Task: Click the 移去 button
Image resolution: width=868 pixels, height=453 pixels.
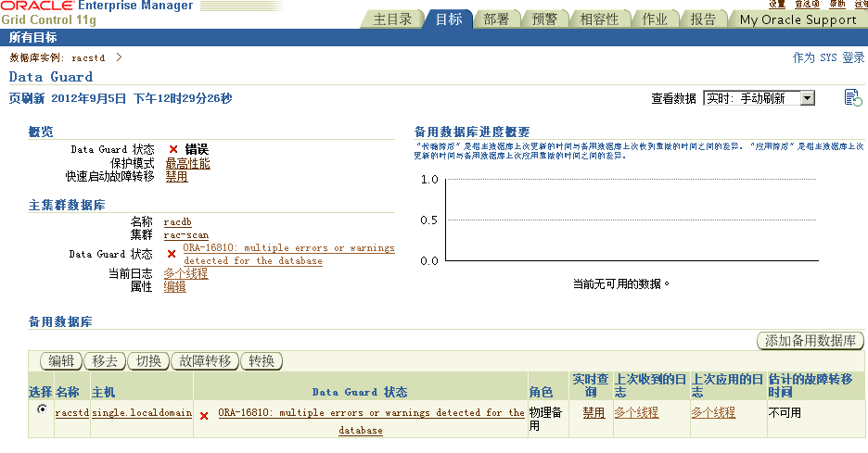Action: [105, 361]
